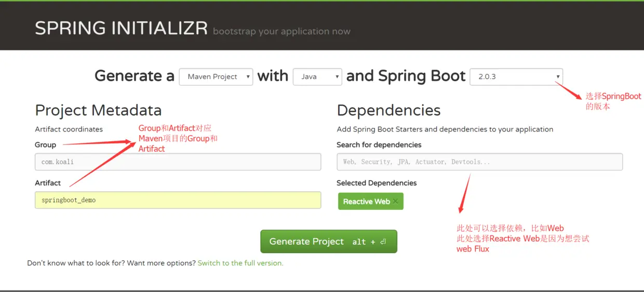This screenshot has width=644, height=292.
Task: Click the Artifact coordinates text
Action: (69, 129)
